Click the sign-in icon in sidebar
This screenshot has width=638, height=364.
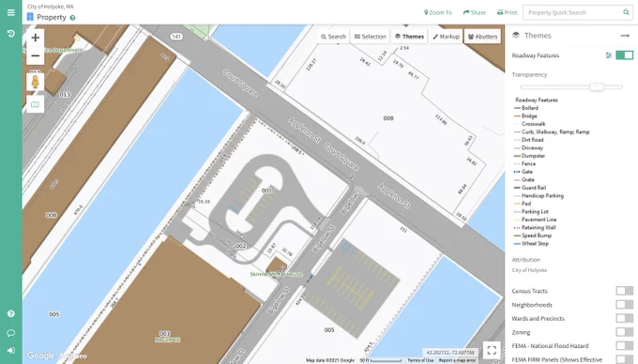point(11,350)
